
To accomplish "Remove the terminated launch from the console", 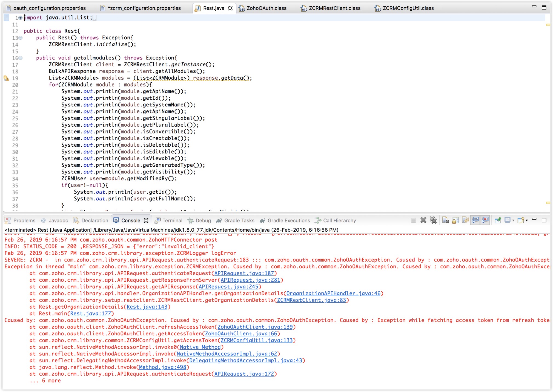I will [423, 220].
